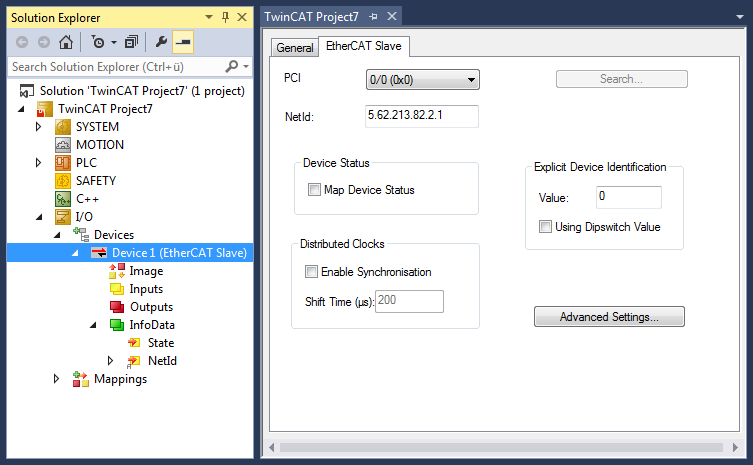Click the State variable icon
The width and height of the screenshot is (753, 465).
pos(134,343)
